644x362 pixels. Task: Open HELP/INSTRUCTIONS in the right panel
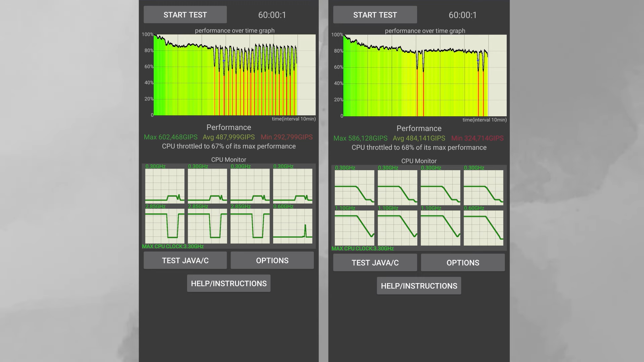(x=419, y=286)
